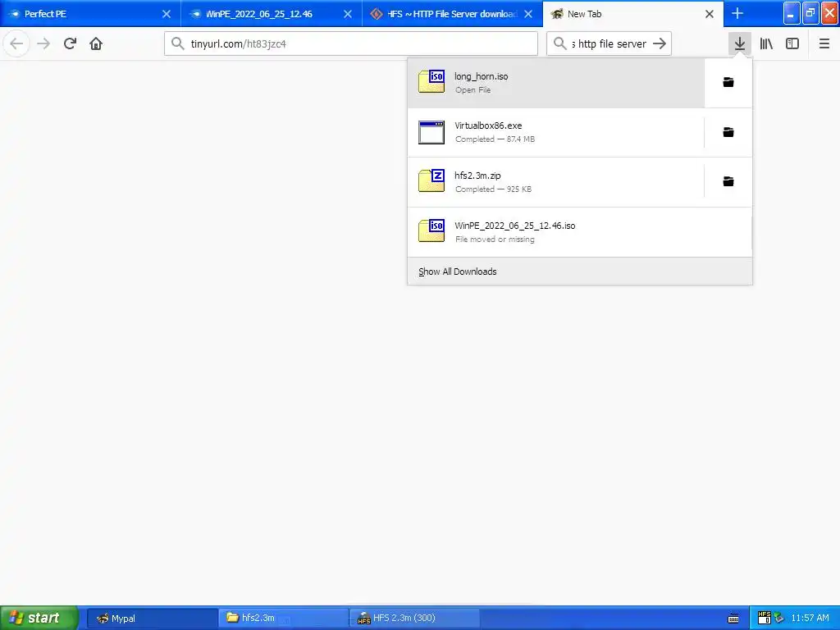Open containing folder for long_horn.iso
The image size is (840, 630).
tap(728, 83)
